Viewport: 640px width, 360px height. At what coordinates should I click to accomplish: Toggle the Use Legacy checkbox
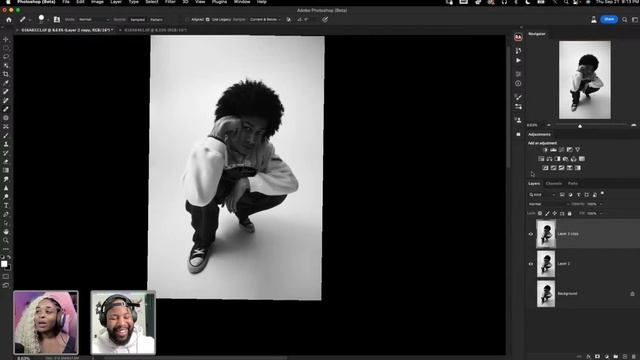coord(207,19)
